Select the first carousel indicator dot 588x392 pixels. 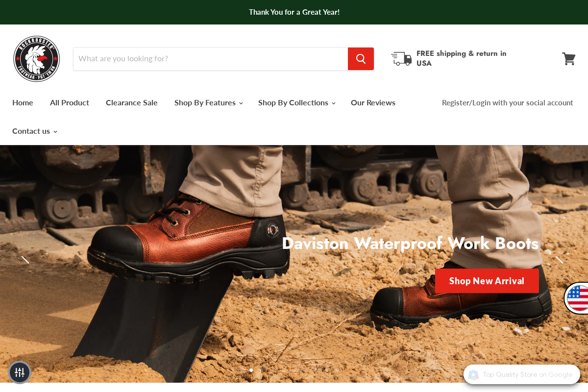pos(251,370)
